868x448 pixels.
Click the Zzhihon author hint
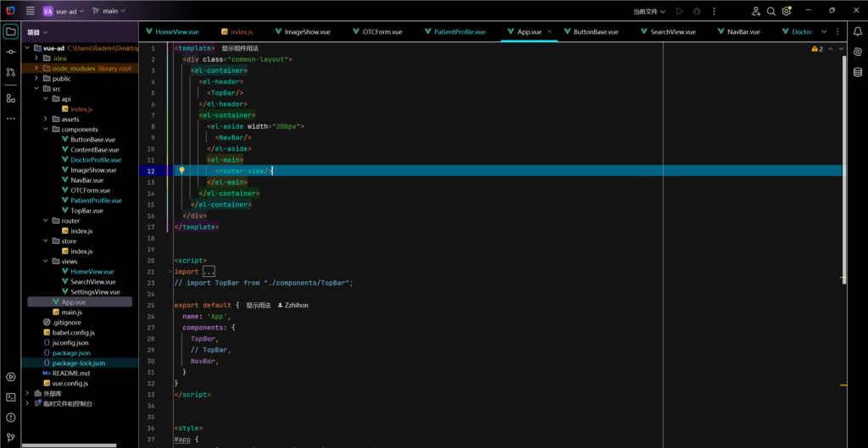292,306
